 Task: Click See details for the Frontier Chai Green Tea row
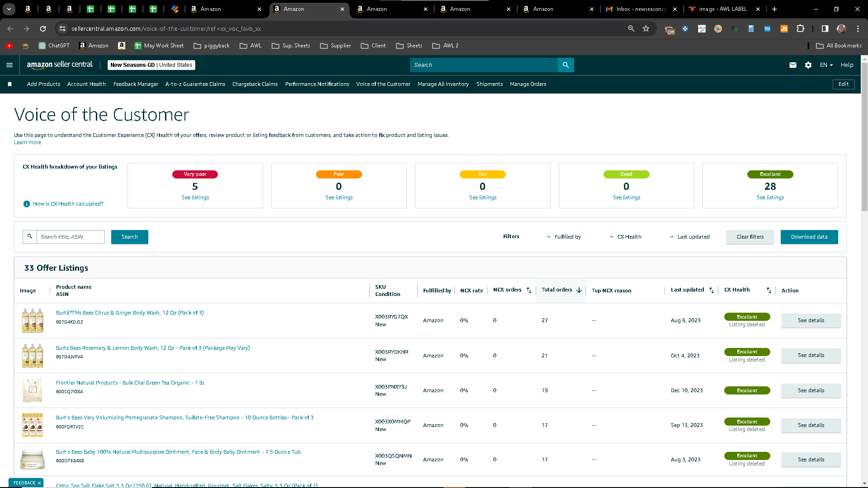pyautogui.click(x=811, y=390)
